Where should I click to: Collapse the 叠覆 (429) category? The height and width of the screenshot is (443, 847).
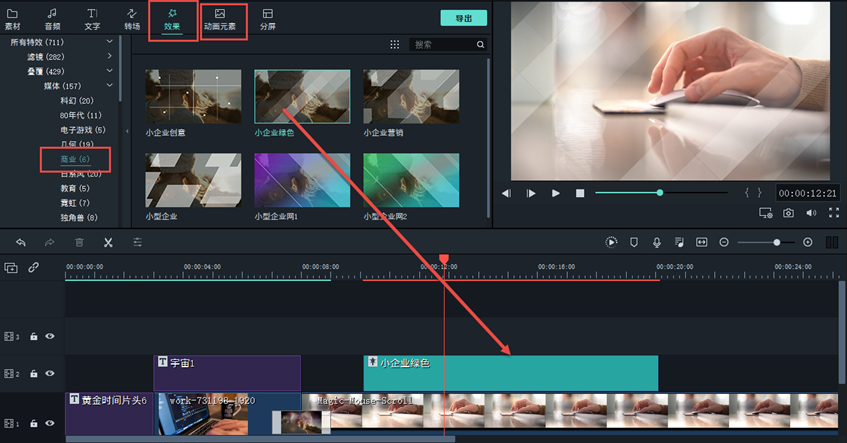110,71
